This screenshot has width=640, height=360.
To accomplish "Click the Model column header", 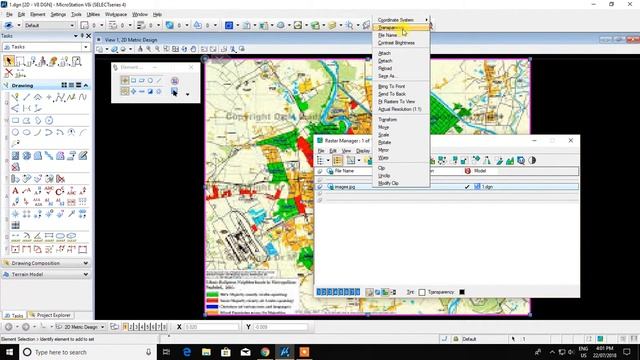I will 479,171.
